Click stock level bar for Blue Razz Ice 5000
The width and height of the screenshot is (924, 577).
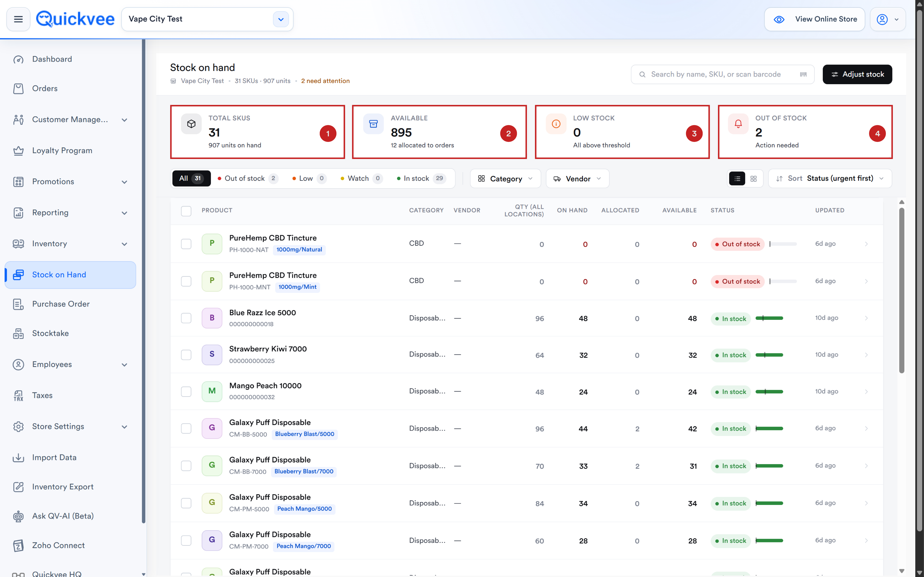769,318
